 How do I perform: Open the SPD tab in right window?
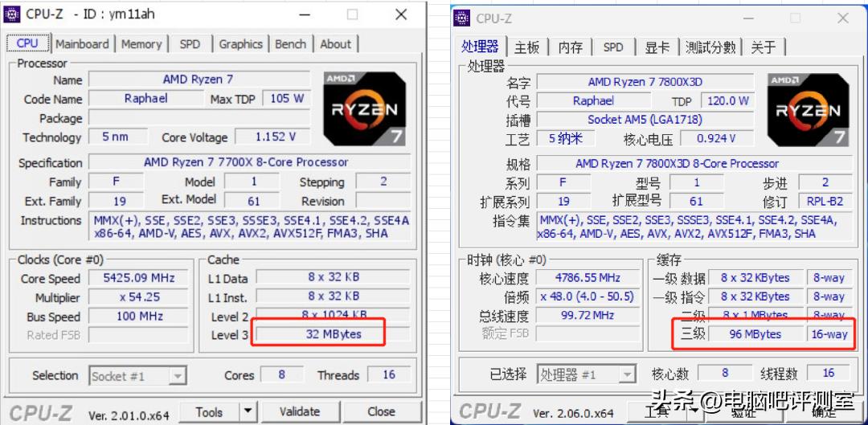(x=612, y=47)
